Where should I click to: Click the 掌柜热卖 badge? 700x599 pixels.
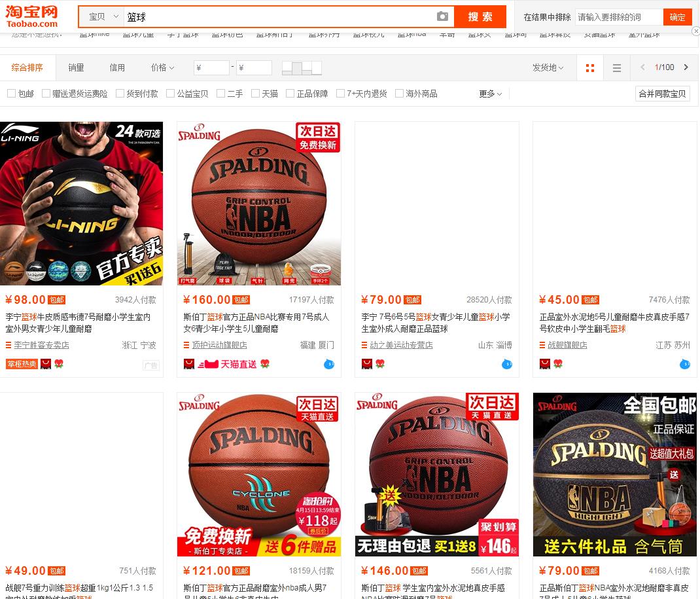pos(22,364)
